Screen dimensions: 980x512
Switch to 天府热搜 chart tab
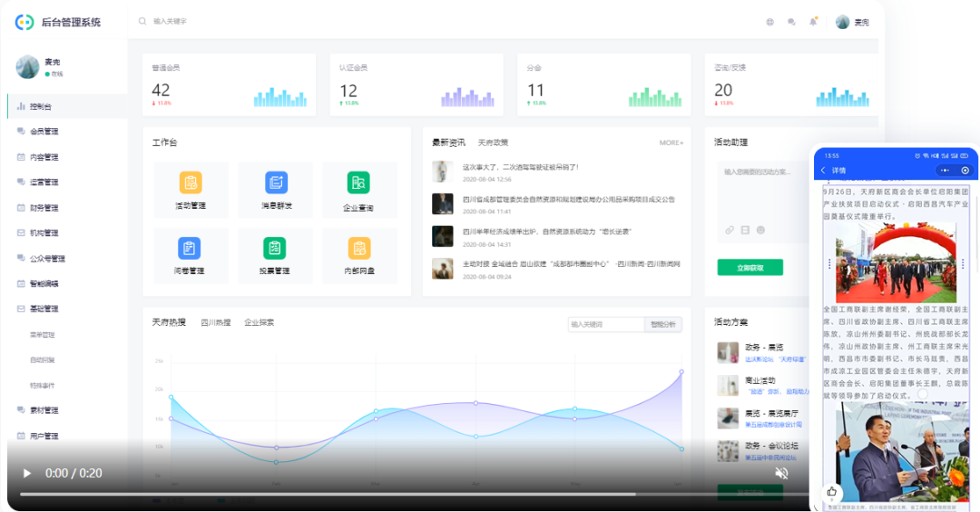tap(169, 322)
